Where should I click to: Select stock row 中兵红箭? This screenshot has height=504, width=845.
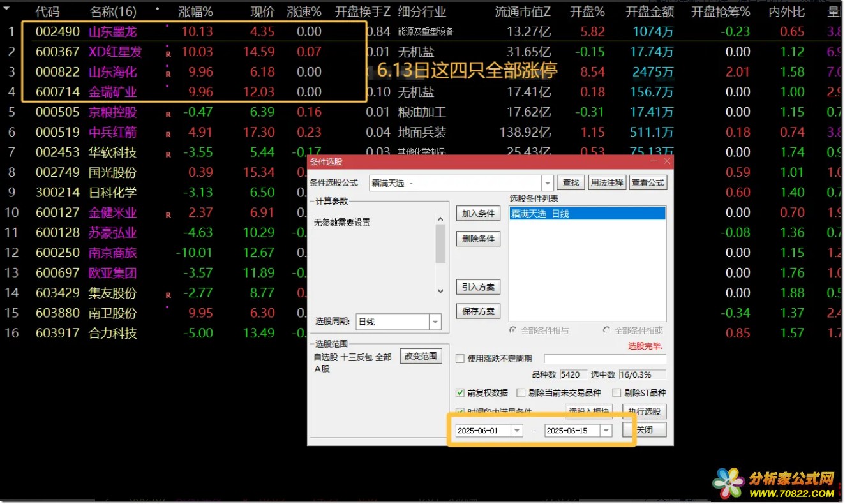point(422,132)
